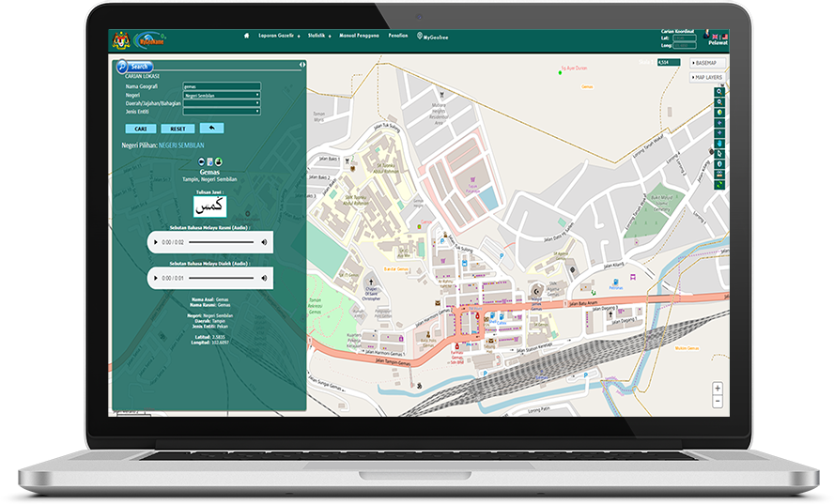Open the Daerah/Jajahan/Bahagian dropdown
Image resolution: width=834 pixels, height=504 pixels.
pyautogui.click(x=222, y=103)
